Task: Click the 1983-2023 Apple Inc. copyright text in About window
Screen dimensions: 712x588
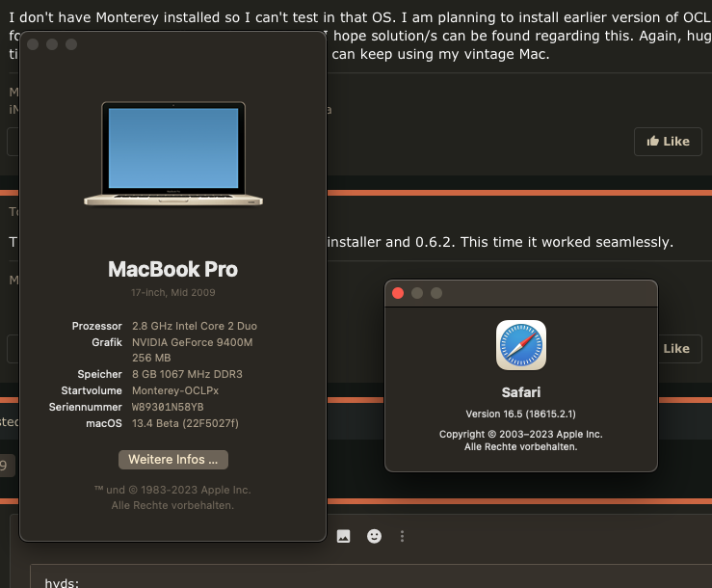Action: [x=172, y=490]
